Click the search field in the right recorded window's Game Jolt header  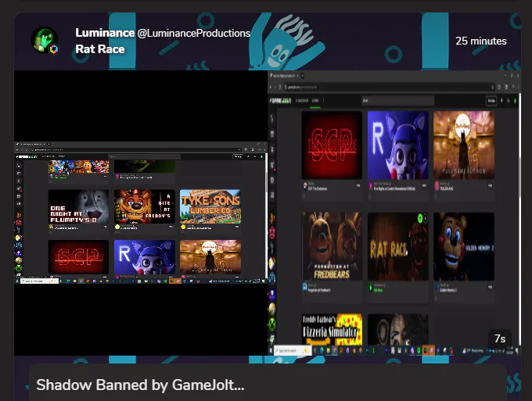click(x=397, y=101)
